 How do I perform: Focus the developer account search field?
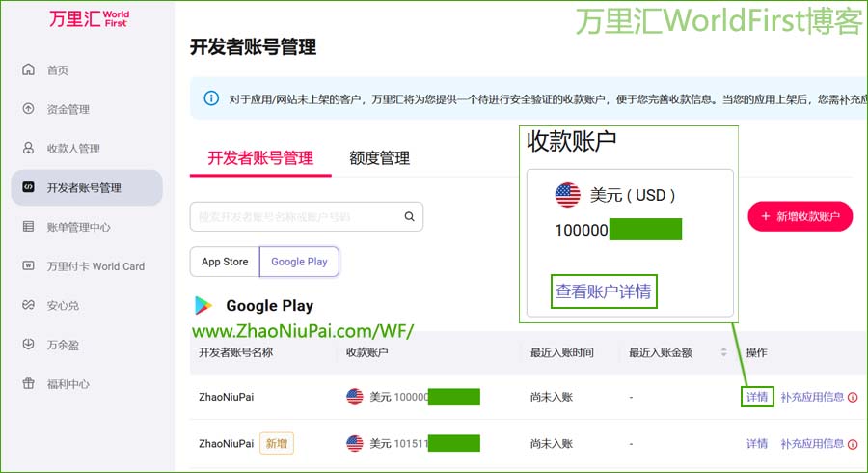coord(297,217)
